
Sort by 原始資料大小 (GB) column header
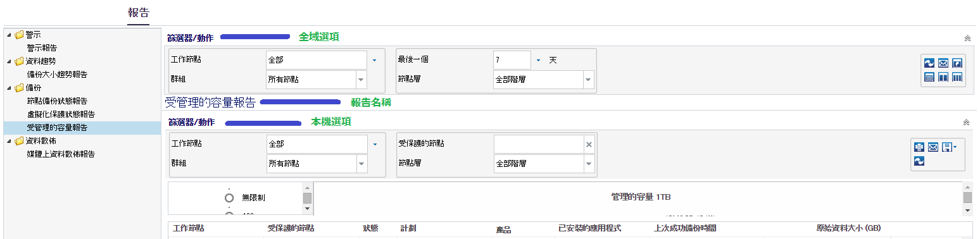point(848,228)
